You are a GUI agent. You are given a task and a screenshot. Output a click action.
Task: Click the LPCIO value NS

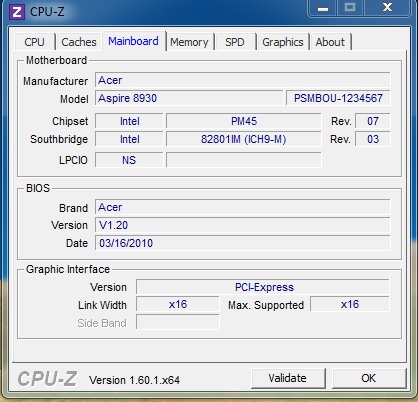click(129, 160)
